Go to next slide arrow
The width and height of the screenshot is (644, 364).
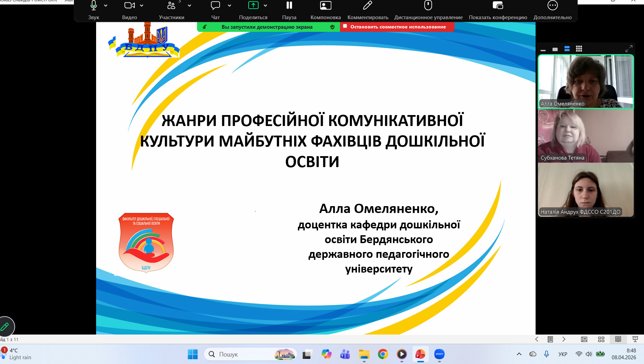click(564, 339)
